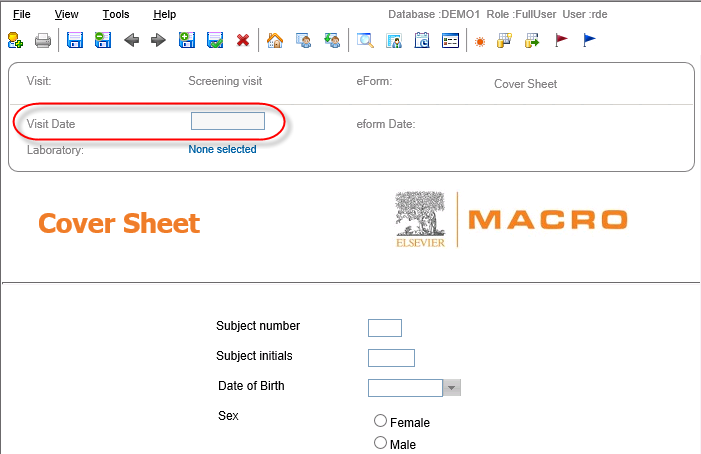Click the floppy disk icon with green checkmark
The image size is (701, 454).
click(215, 40)
